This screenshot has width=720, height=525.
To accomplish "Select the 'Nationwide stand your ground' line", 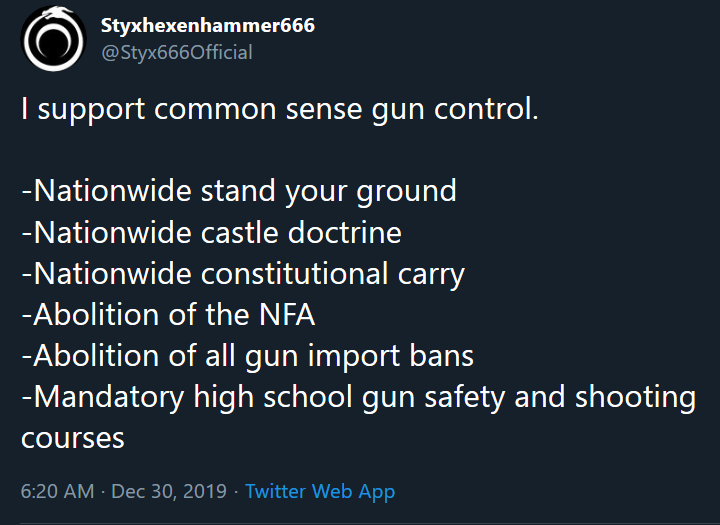I will click(239, 191).
